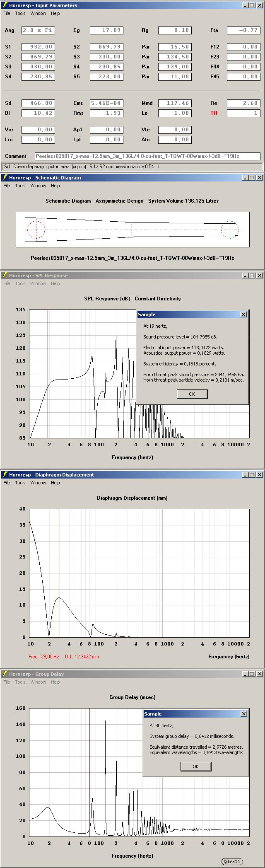Close the Diaphragm Displacement window
Image resolution: width=265 pixels, height=868 pixels.
[x=259, y=475]
